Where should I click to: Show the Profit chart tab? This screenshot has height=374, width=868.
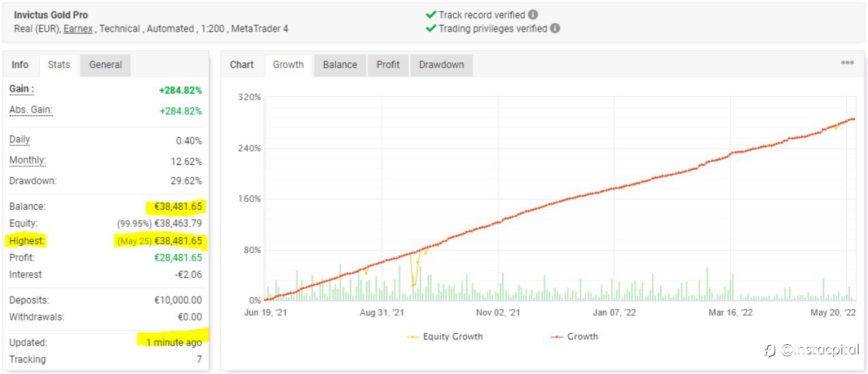388,65
